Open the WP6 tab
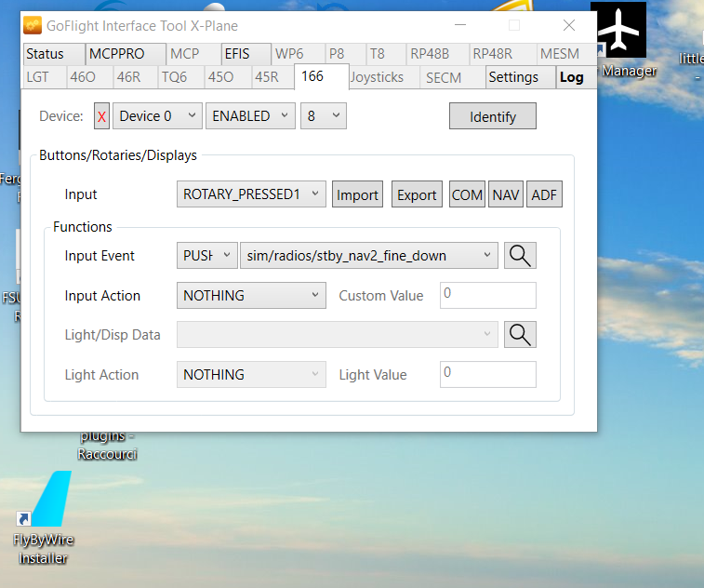 click(299, 54)
